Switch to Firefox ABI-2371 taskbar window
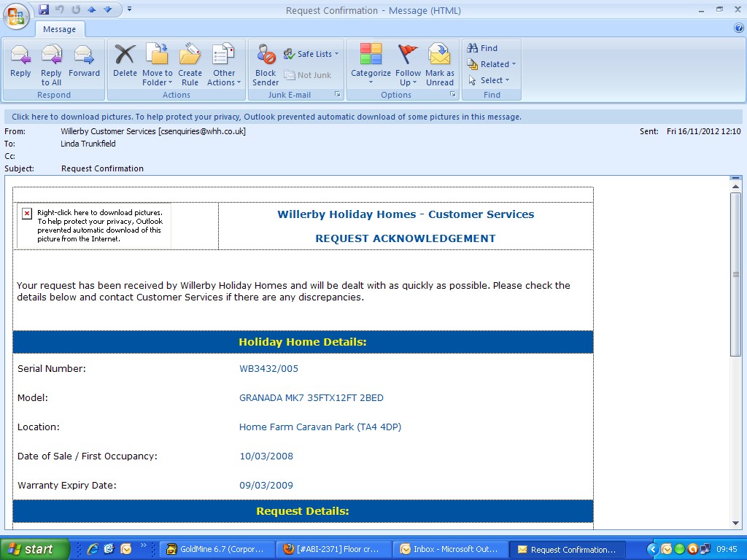 point(334,549)
